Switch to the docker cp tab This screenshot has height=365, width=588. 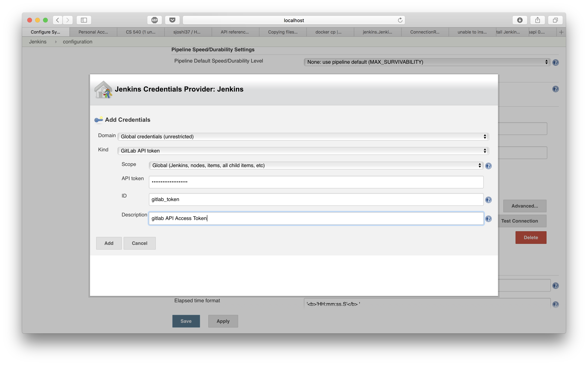[330, 32]
